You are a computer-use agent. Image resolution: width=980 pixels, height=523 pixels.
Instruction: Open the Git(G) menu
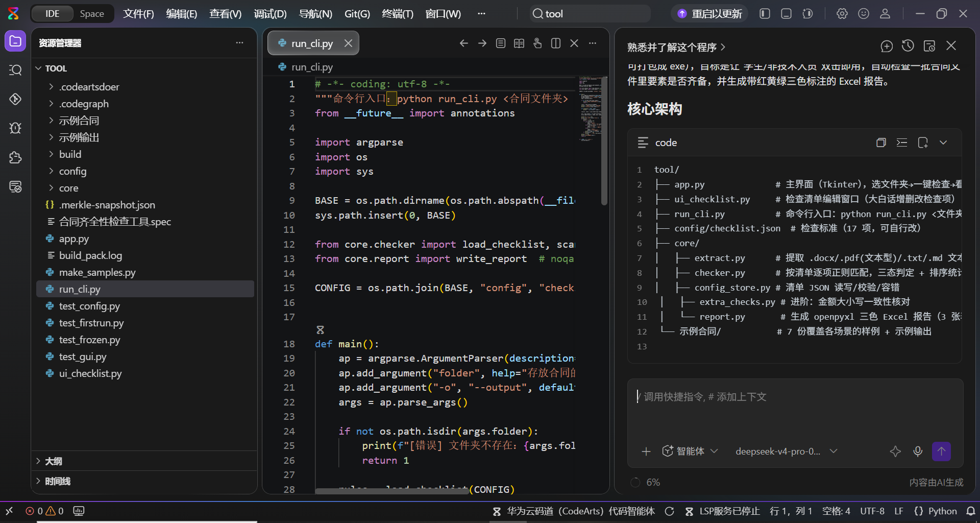(357, 14)
